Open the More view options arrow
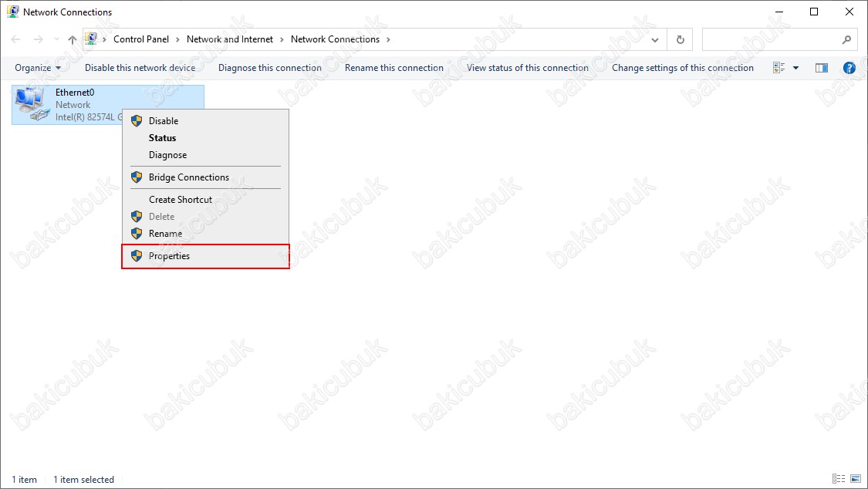 point(796,68)
